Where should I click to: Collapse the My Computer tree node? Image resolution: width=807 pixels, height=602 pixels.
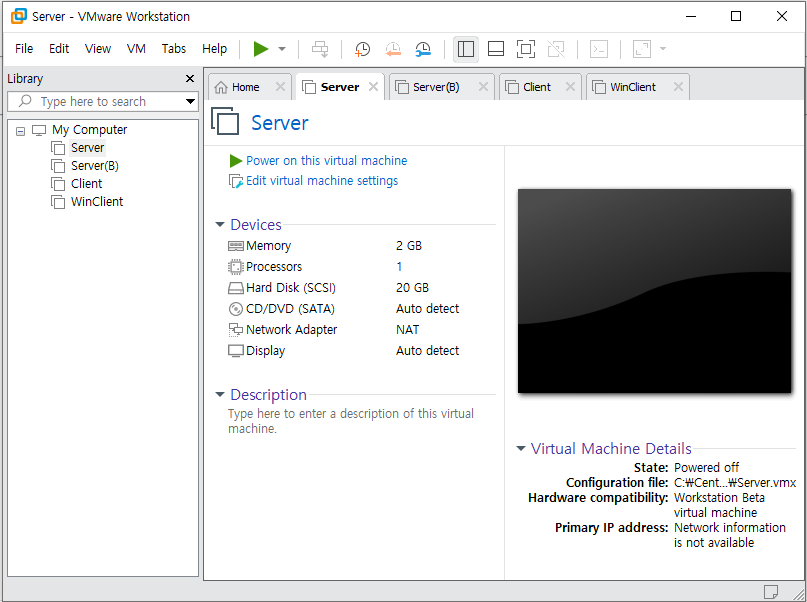[20, 131]
